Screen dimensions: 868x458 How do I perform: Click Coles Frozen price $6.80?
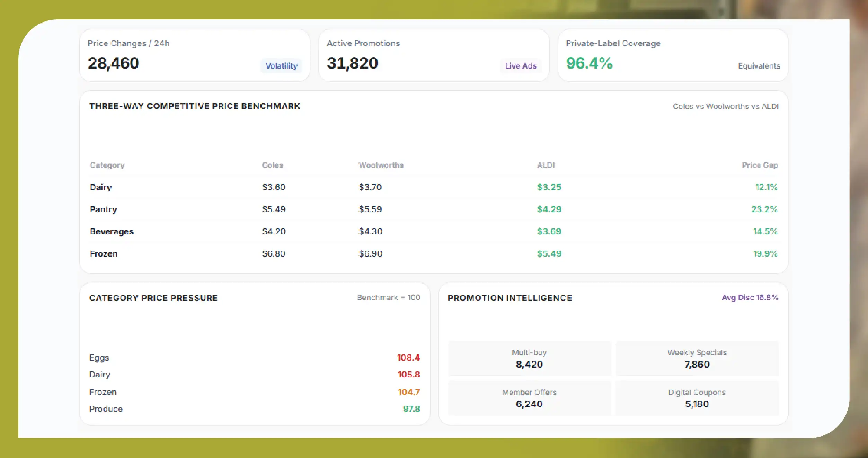click(274, 254)
